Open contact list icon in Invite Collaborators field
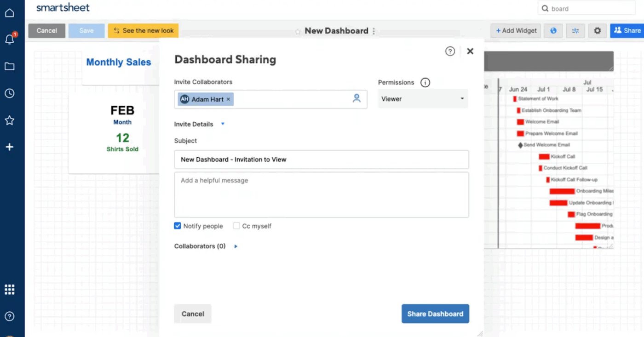The image size is (644, 337). click(x=357, y=98)
